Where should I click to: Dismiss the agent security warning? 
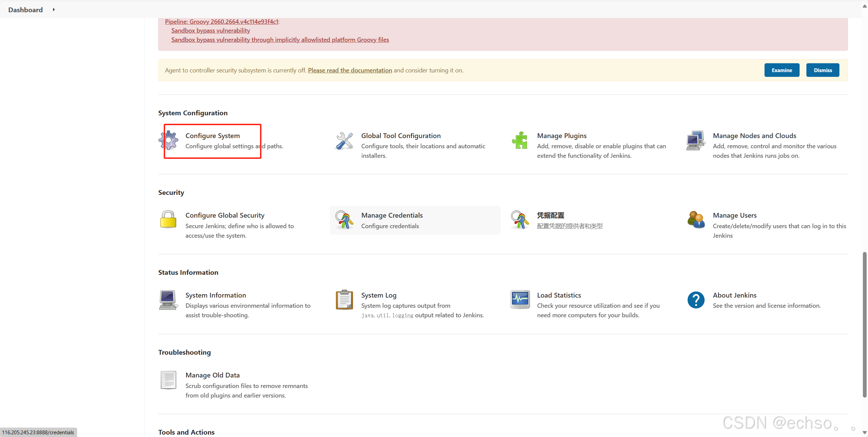click(x=823, y=70)
